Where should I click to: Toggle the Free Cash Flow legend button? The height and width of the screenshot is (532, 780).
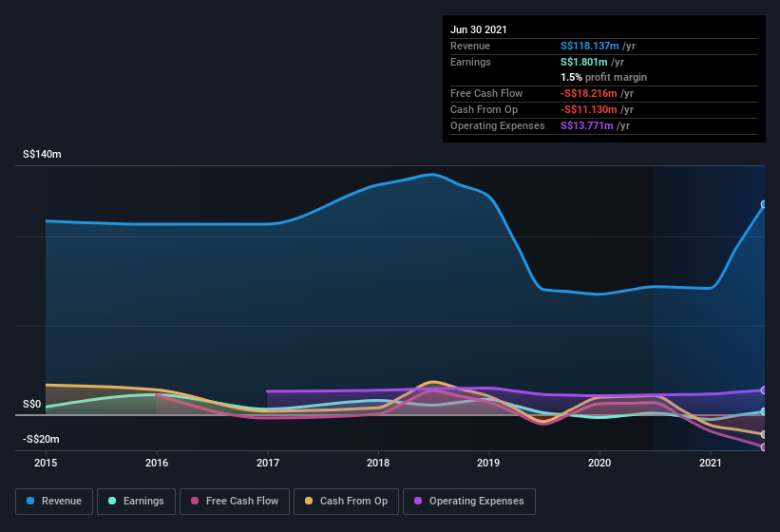tap(235, 502)
